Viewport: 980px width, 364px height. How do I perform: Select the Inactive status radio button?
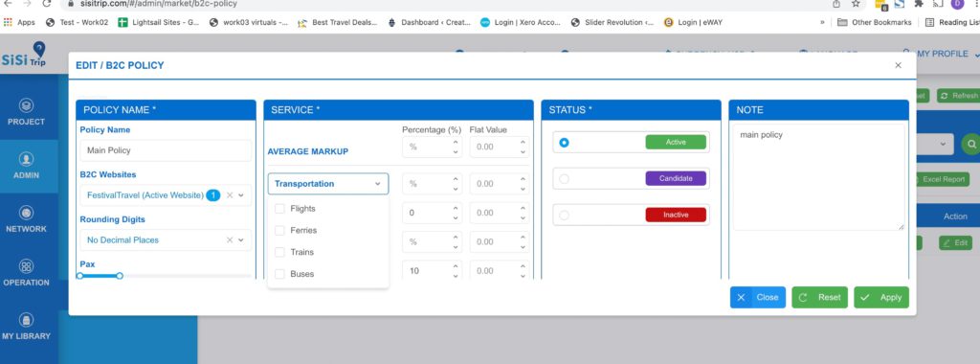[565, 216]
